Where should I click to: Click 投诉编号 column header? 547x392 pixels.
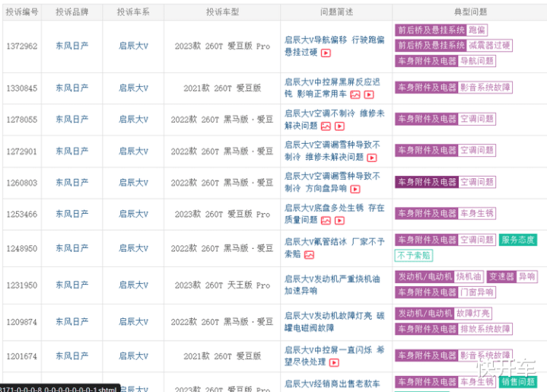(21, 12)
